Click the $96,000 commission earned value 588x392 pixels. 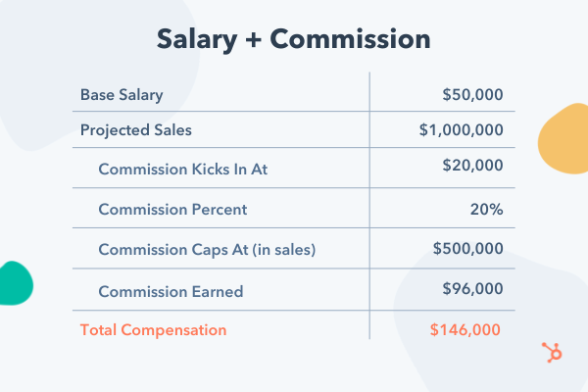[x=472, y=291]
